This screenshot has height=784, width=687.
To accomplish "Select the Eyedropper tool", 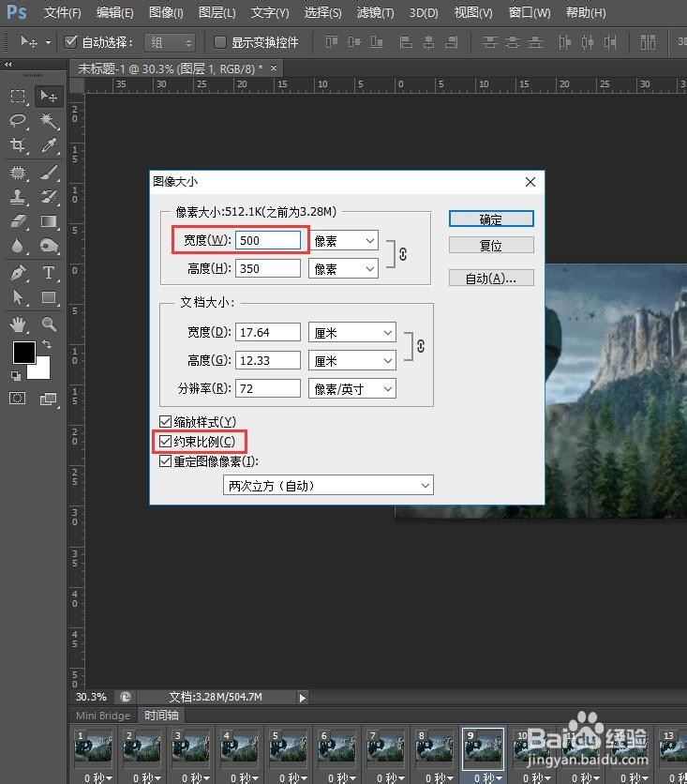I will (49, 145).
